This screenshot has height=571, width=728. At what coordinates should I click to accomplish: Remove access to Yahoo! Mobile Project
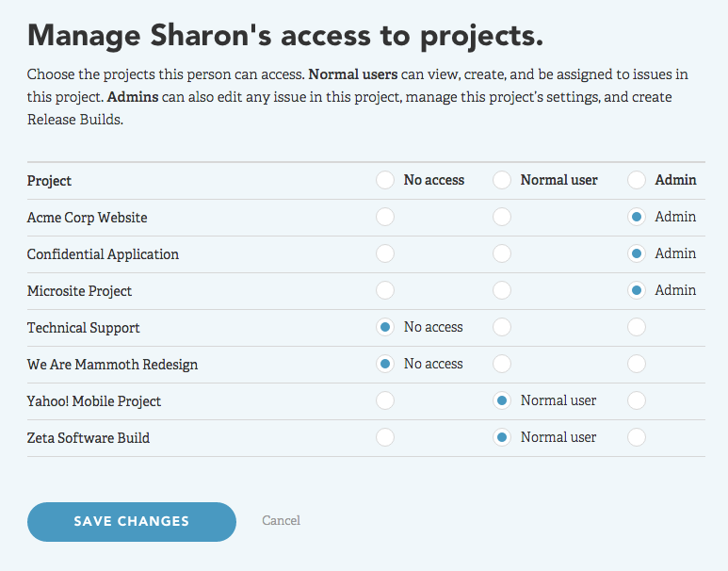point(384,400)
